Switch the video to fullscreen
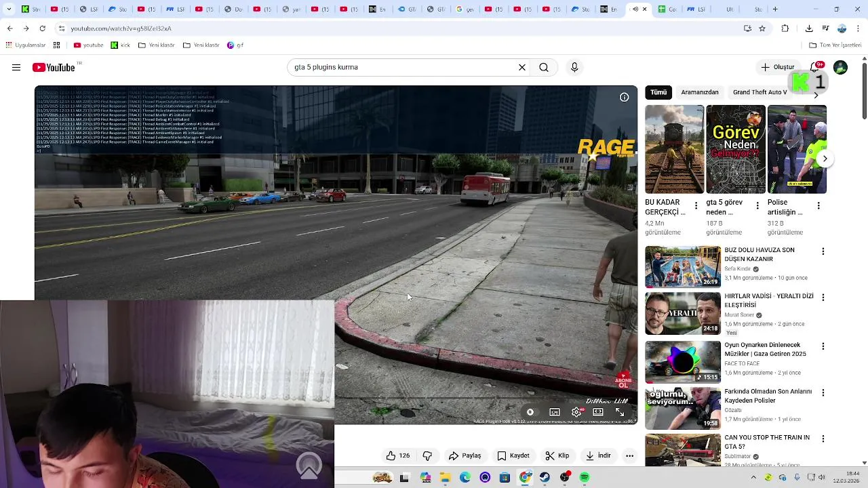 [620, 412]
